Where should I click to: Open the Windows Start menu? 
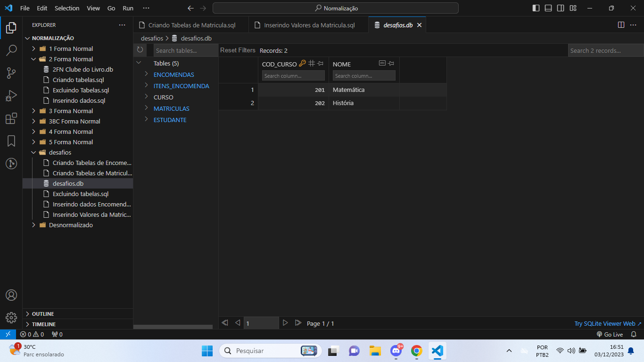(207, 351)
